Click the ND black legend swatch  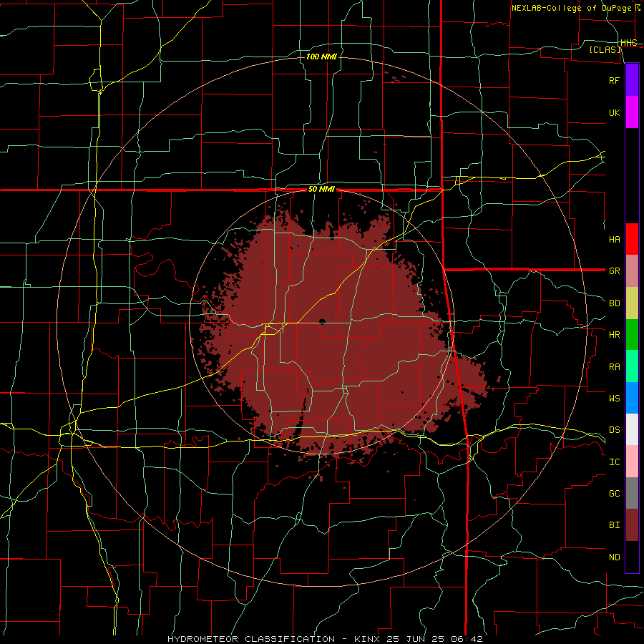(632, 557)
